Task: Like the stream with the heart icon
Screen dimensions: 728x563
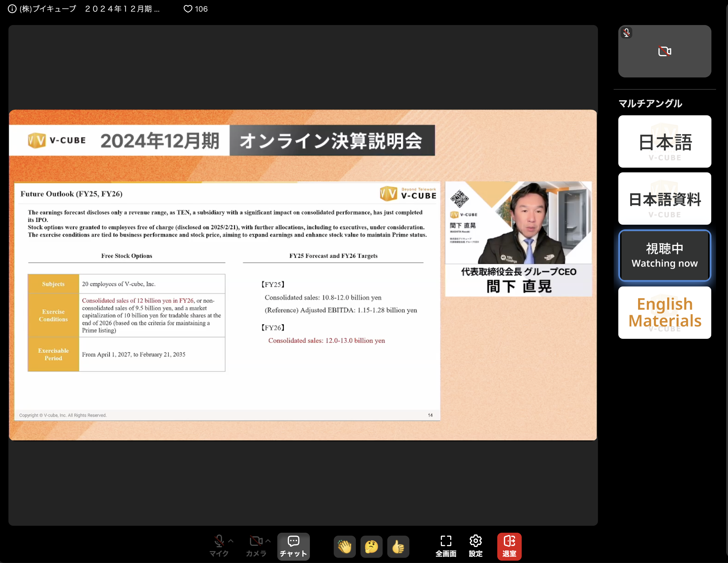Action: pos(188,9)
